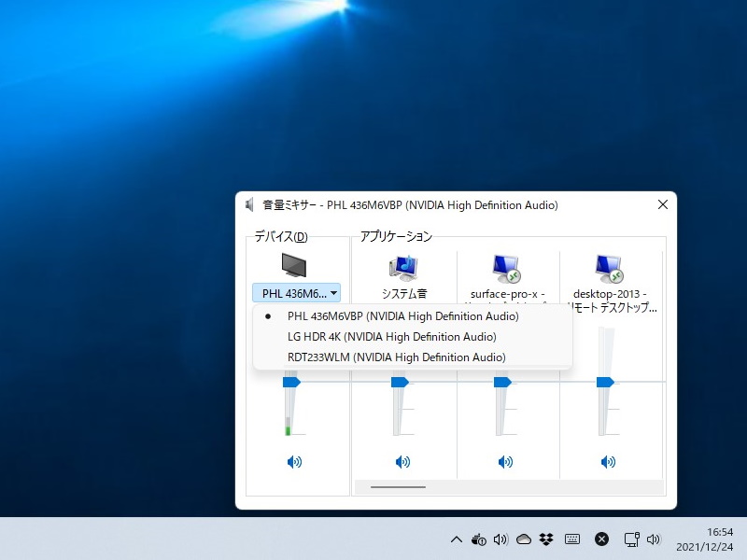Click the first speaker icon in the system tray
Viewport: 747px width, 560px height.
click(x=500, y=539)
